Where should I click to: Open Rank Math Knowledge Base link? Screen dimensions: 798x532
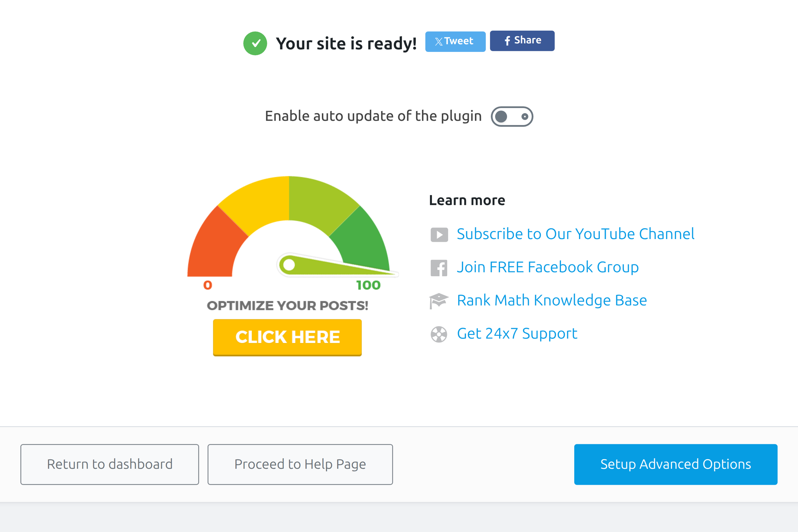[x=552, y=301]
